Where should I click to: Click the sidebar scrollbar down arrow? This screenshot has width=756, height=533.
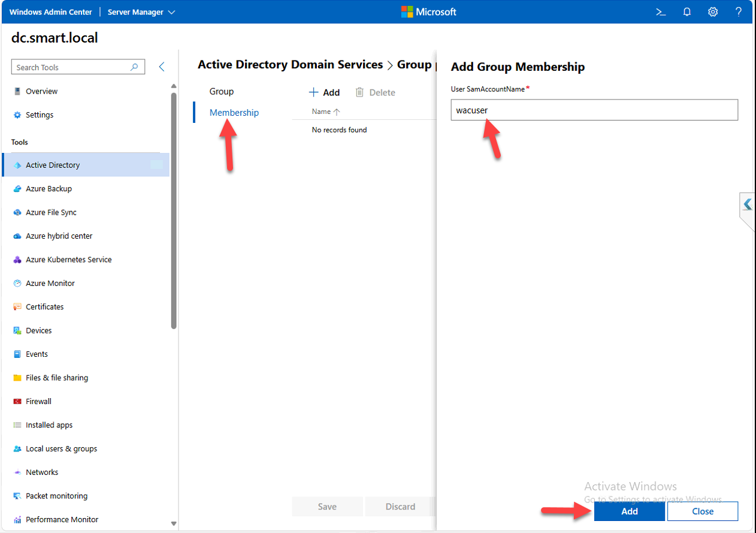(x=174, y=523)
